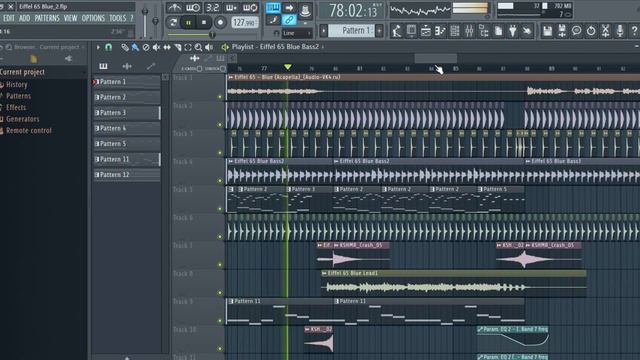The height and width of the screenshot is (360, 640).
Task: Click the plus button beside Pattern 1 selector
Action: coord(379,31)
